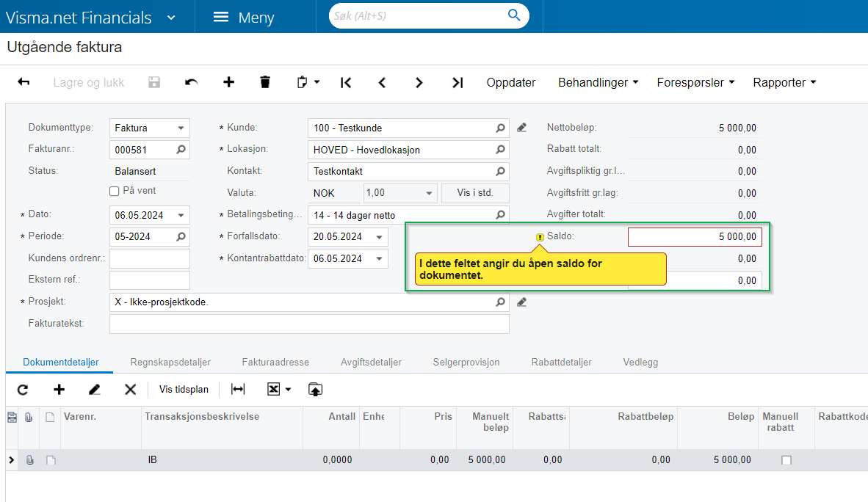The height and width of the screenshot is (502, 868).
Task: Go to first record icon
Action: tap(346, 82)
